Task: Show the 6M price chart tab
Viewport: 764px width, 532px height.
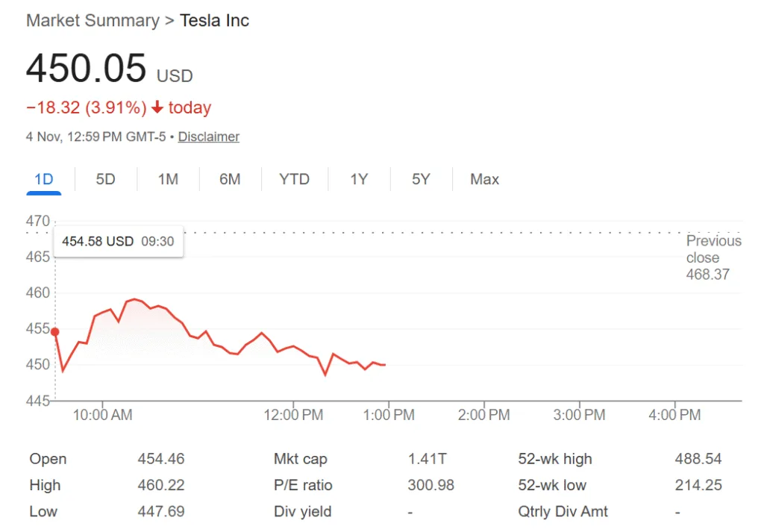Action: point(230,179)
